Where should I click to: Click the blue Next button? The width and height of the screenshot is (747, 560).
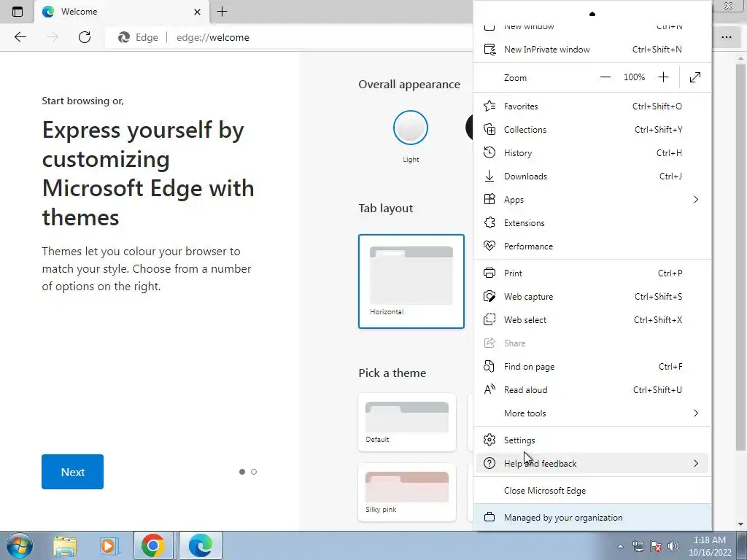[72, 472]
